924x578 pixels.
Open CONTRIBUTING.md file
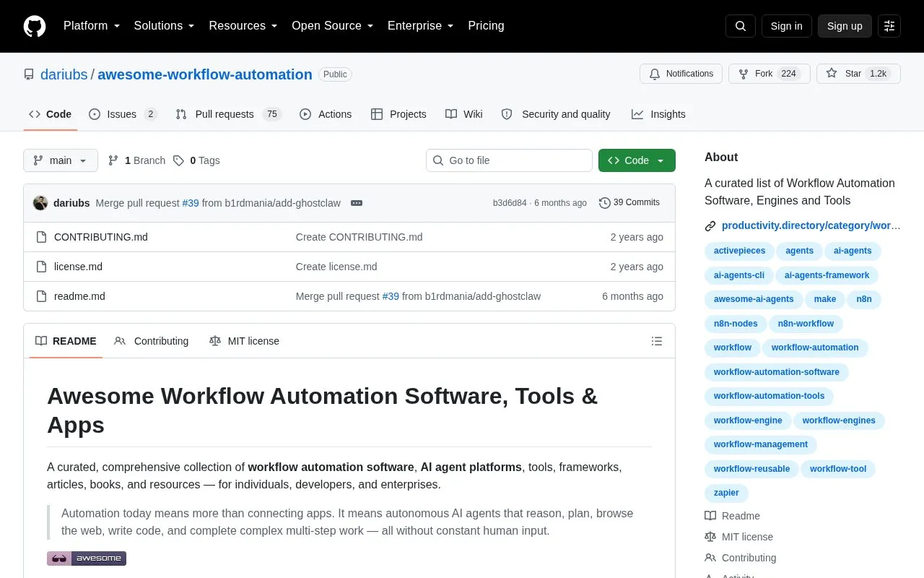point(101,237)
